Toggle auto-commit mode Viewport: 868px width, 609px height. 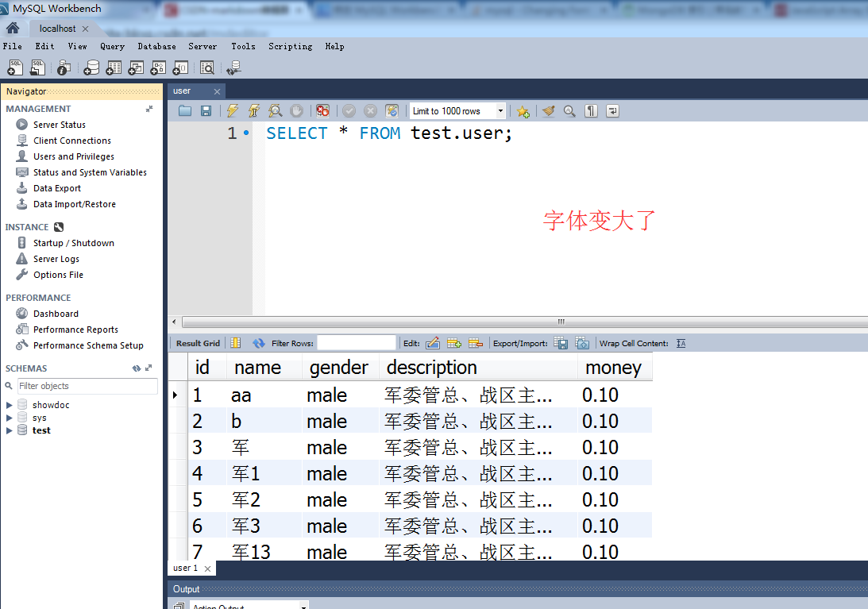pos(392,110)
